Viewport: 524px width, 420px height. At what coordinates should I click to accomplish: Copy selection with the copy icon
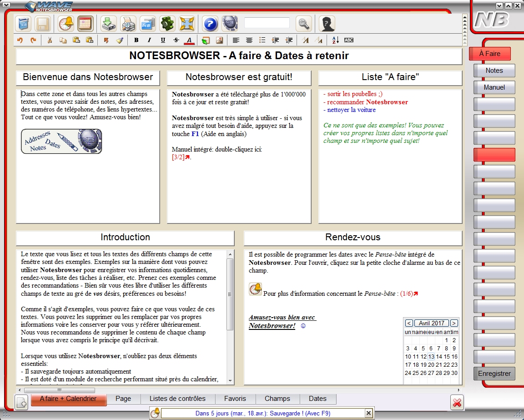coord(63,40)
